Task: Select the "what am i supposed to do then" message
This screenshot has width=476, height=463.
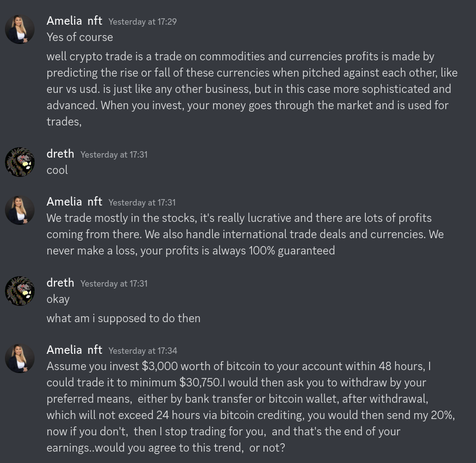Action: pos(124,318)
